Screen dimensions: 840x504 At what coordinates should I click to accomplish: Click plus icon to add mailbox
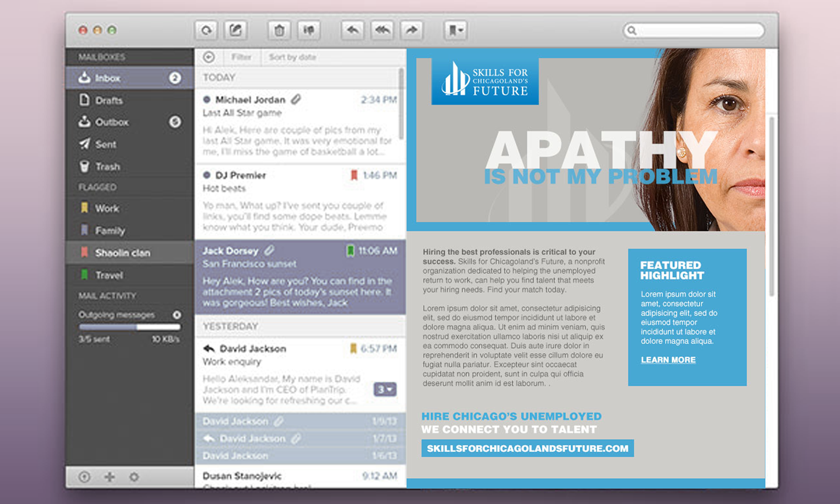pyautogui.click(x=109, y=477)
